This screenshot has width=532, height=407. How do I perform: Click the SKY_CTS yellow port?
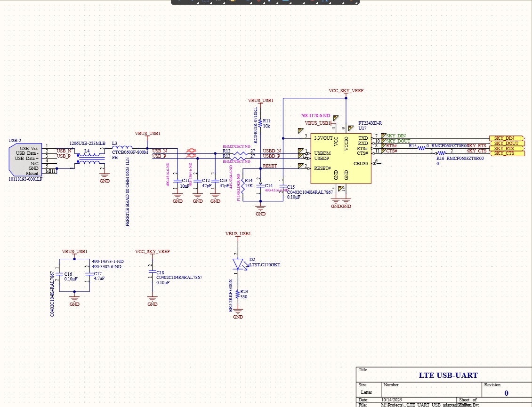506,153
